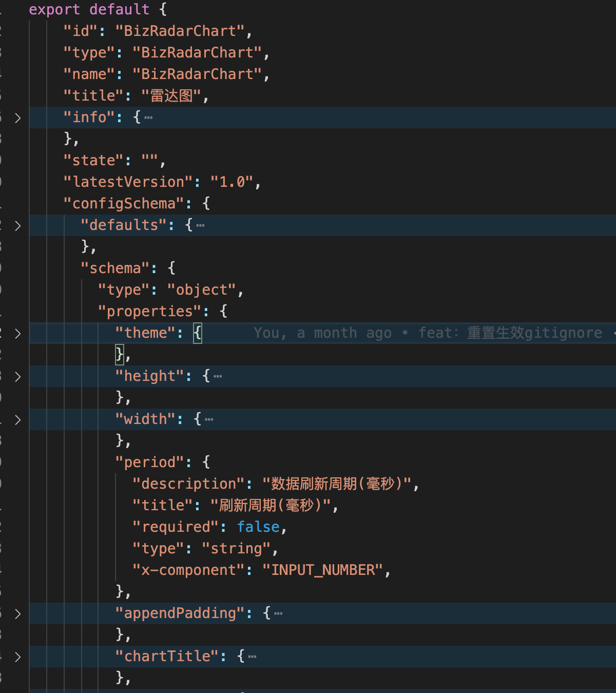Click the "configSchema" property name
Viewport: 616px width, 693px height.
pos(124,204)
